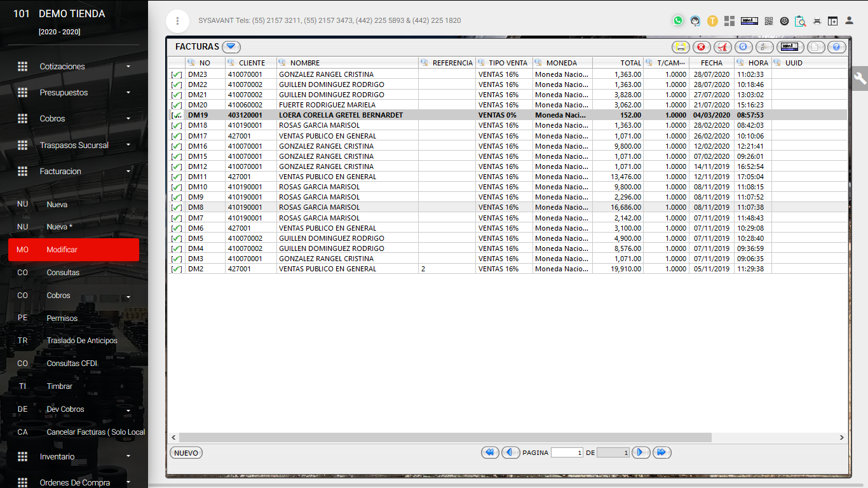868x488 pixels.
Task: Go to the next page arrow
Action: (x=642, y=452)
